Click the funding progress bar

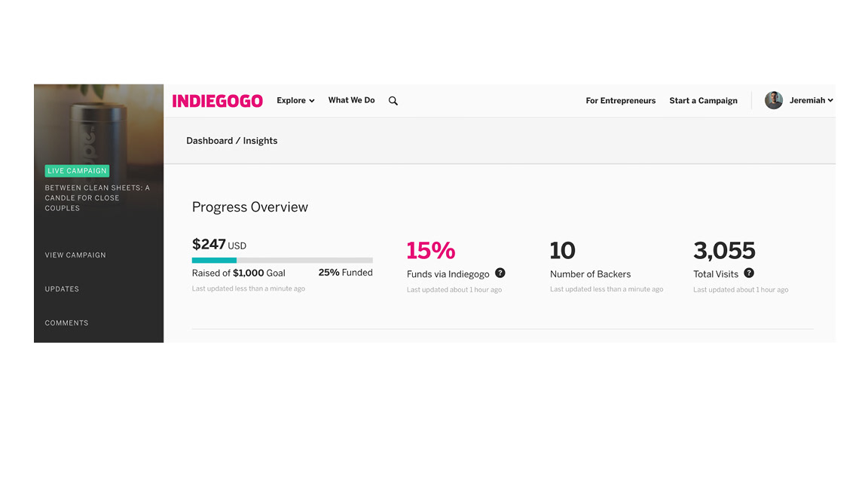[283, 260]
